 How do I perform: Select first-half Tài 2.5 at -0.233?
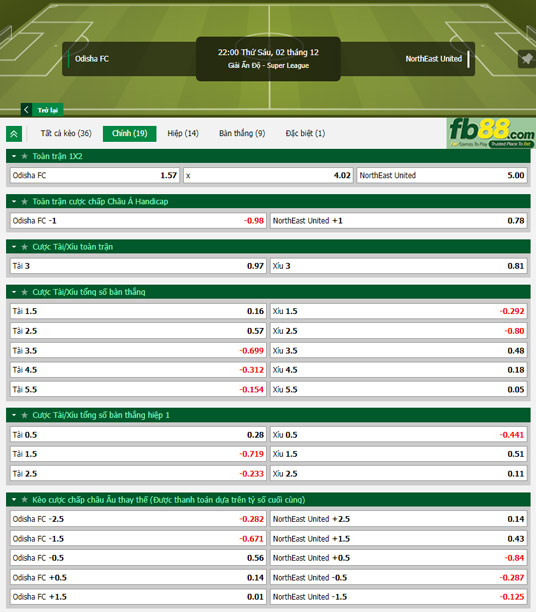coord(138,473)
